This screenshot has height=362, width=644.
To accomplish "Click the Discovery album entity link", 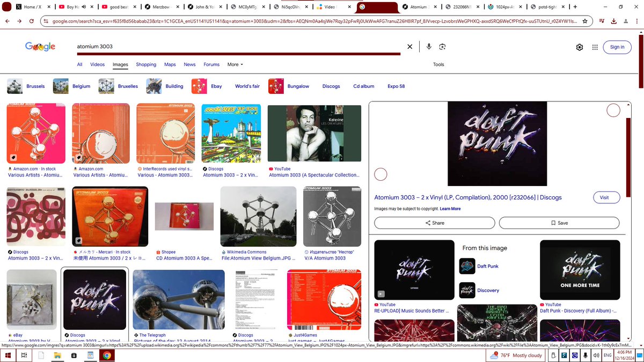I will [x=479, y=290].
